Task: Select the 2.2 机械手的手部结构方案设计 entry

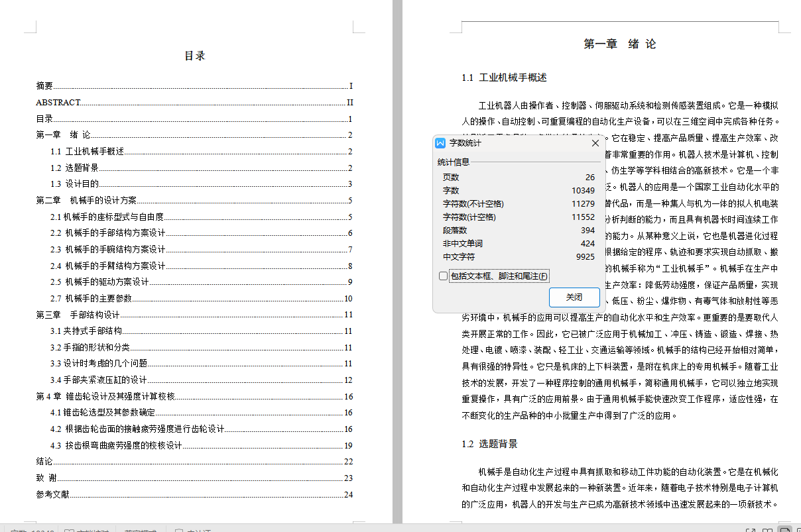Action: [x=202, y=233]
